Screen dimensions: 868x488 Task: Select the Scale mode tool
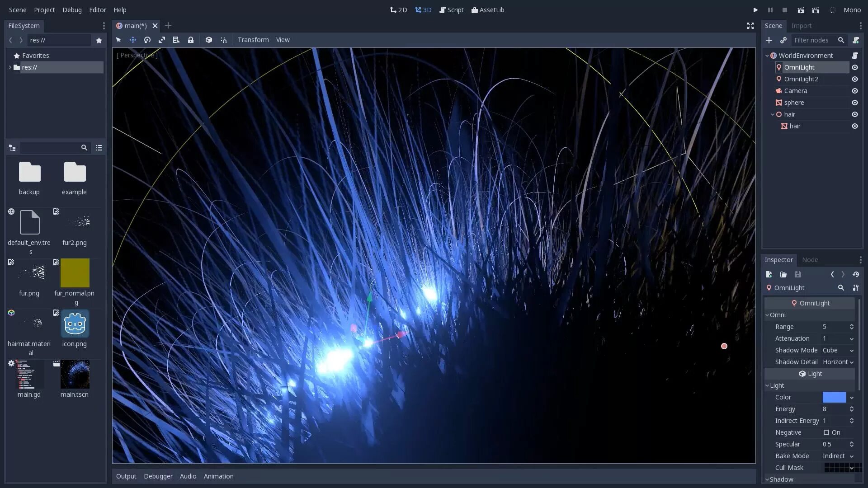click(x=162, y=40)
